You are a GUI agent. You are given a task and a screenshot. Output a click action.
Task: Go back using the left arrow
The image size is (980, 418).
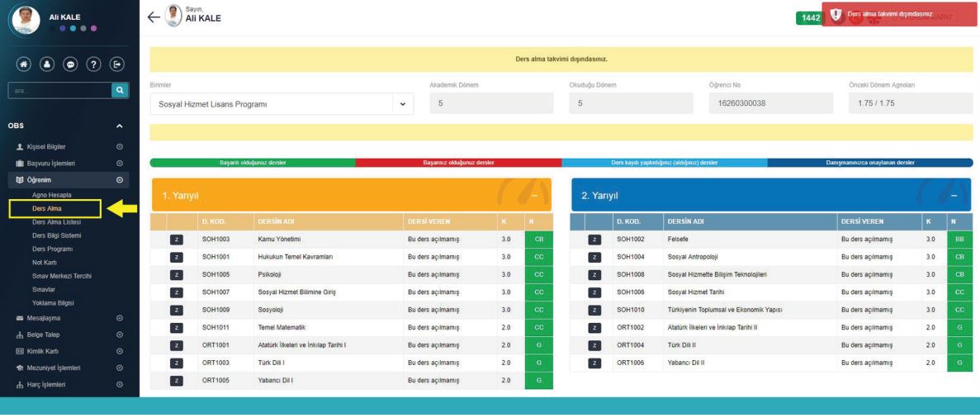151,17
